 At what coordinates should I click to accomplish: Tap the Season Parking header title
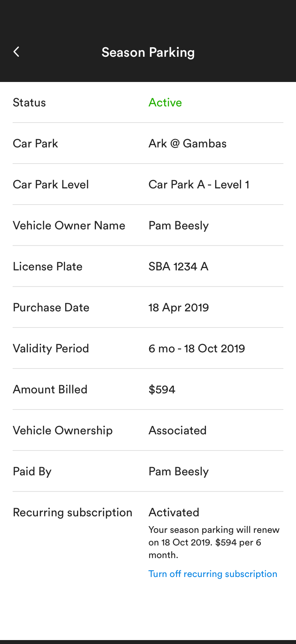[x=148, y=52]
